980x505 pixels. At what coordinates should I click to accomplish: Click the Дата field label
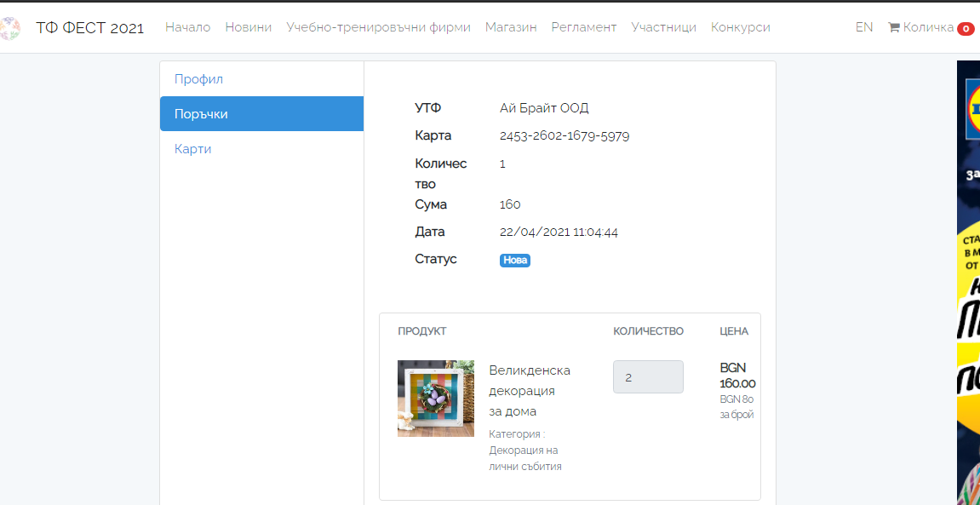click(x=430, y=232)
